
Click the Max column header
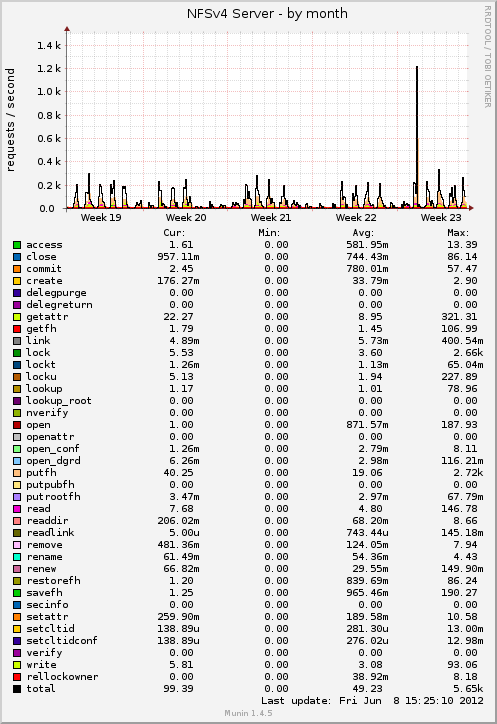click(x=458, y=233)
